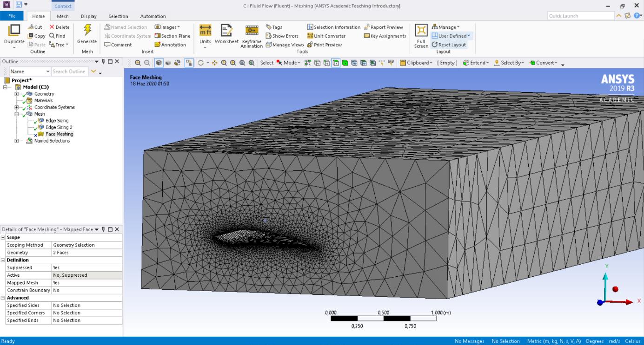This screenshot has width=644, height=345.
Task: Open the File menu tab
Action: (12, 16)
